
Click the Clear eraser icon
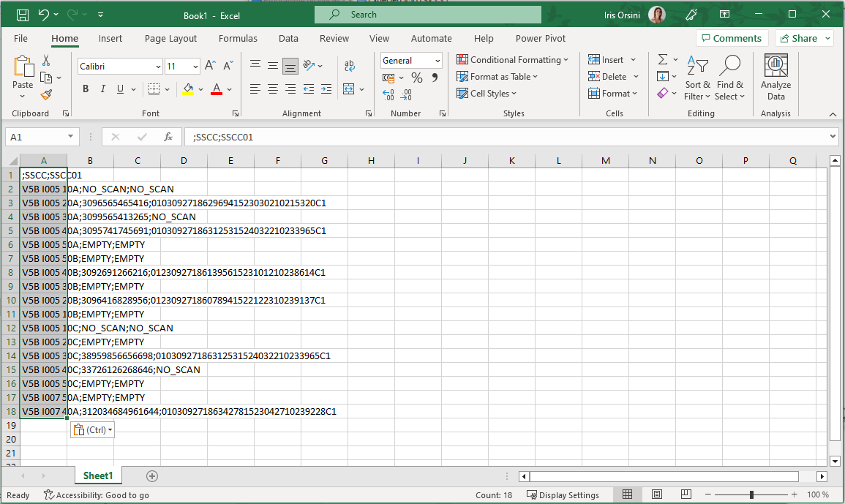(x=663, y=93)
